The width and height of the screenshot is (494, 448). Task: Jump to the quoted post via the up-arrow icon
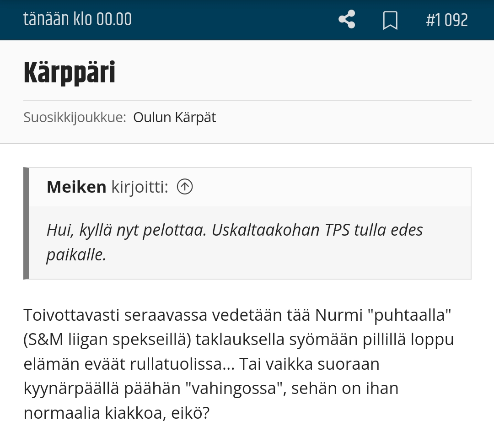(x=185, y=186)
